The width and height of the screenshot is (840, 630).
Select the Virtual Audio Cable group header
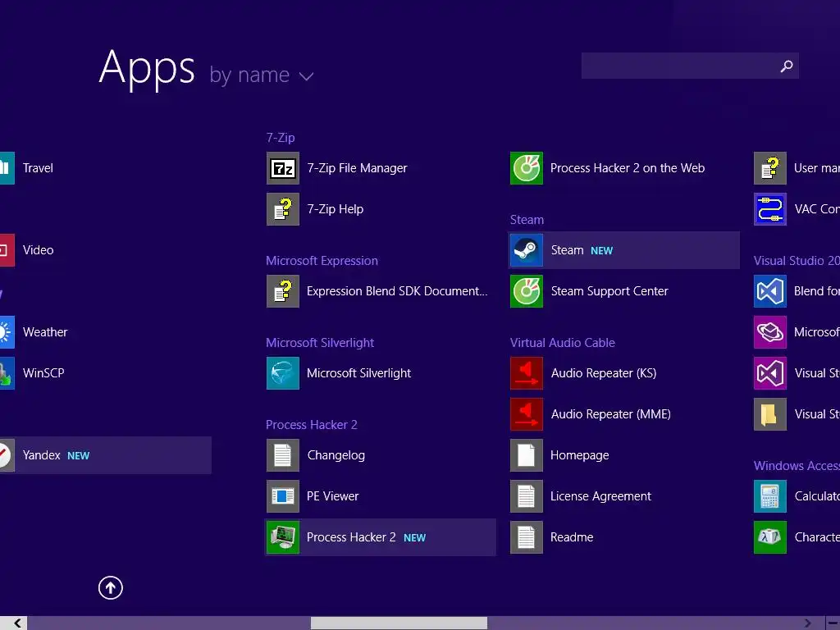tap(563, 343)
